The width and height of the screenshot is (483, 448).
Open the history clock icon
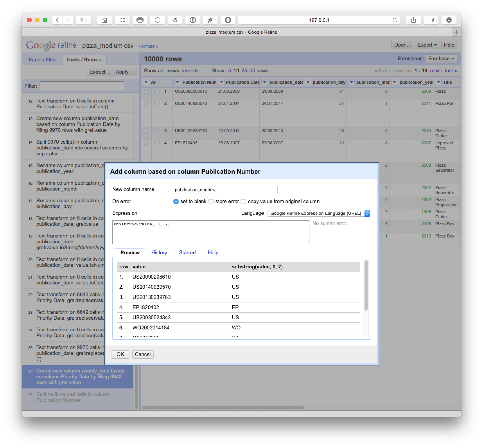(x=158, y=20)
